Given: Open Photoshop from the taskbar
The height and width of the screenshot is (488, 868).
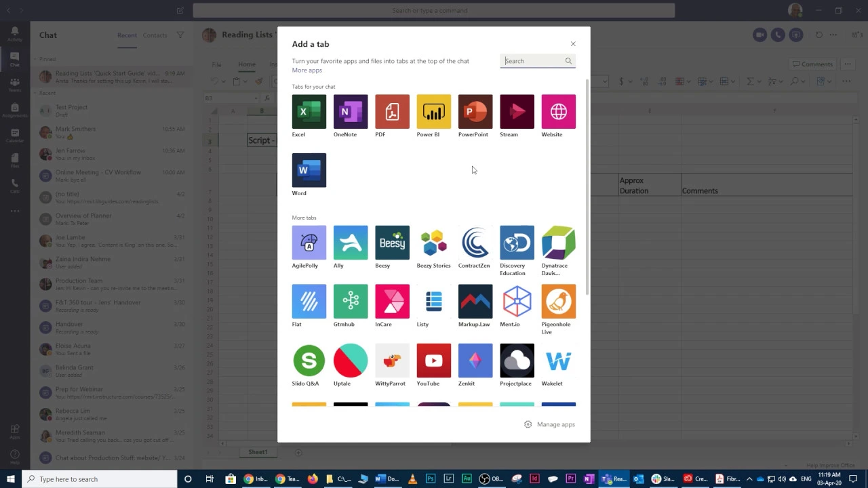Looking at the screenshot, I should [431, 479].
